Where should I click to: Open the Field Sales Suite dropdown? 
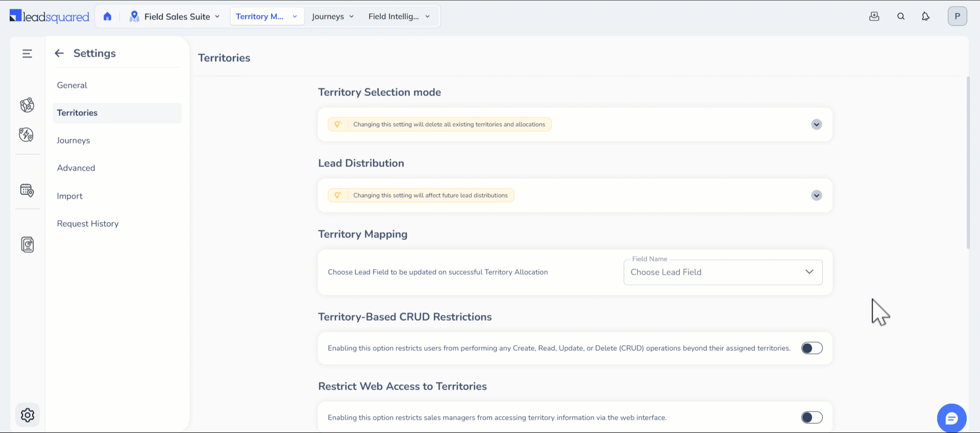(175, 16)
